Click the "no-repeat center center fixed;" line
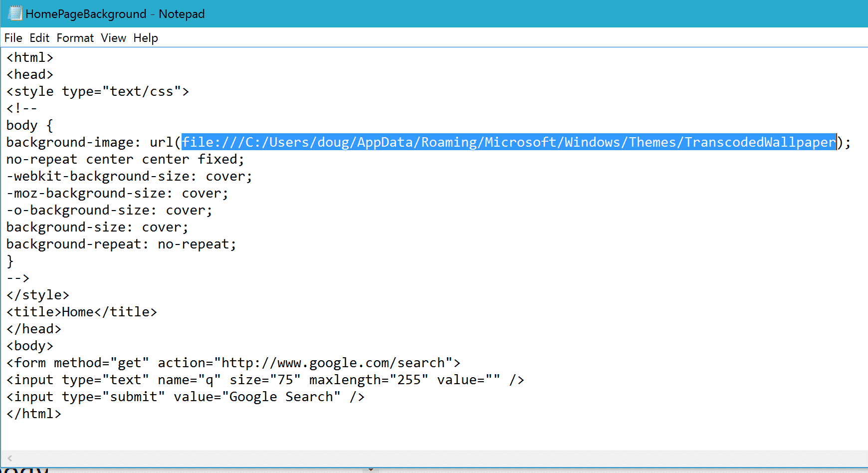Viewport: 868px width, 473px height. (x=125, y=159)
